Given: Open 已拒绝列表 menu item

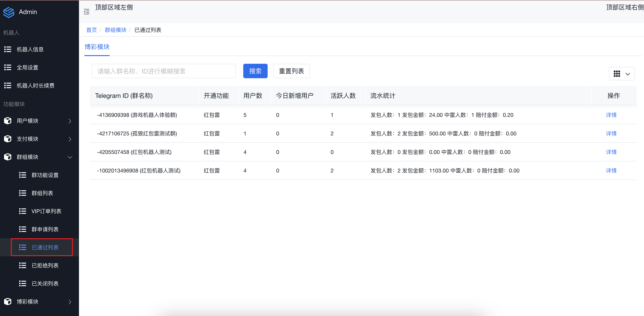Looking at the screenshot, I should tap(45, 265).
